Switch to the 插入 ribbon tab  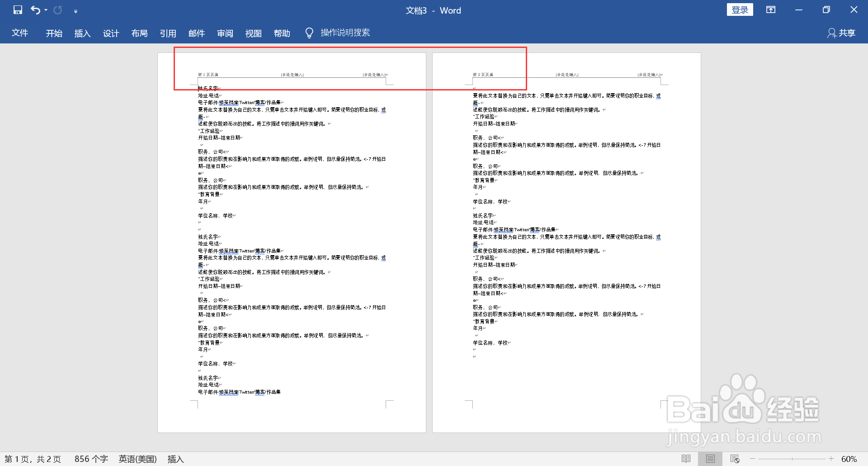[82, 33]
